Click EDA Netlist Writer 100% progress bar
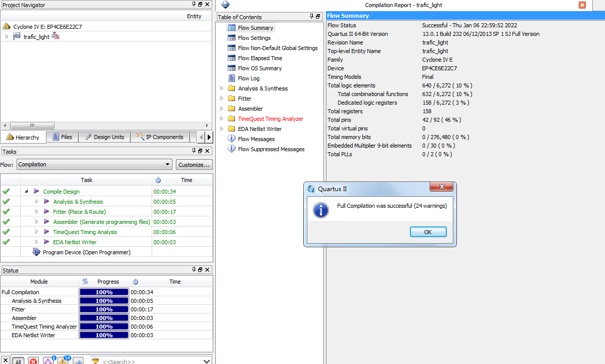605x364 pixels. (104, 335)
